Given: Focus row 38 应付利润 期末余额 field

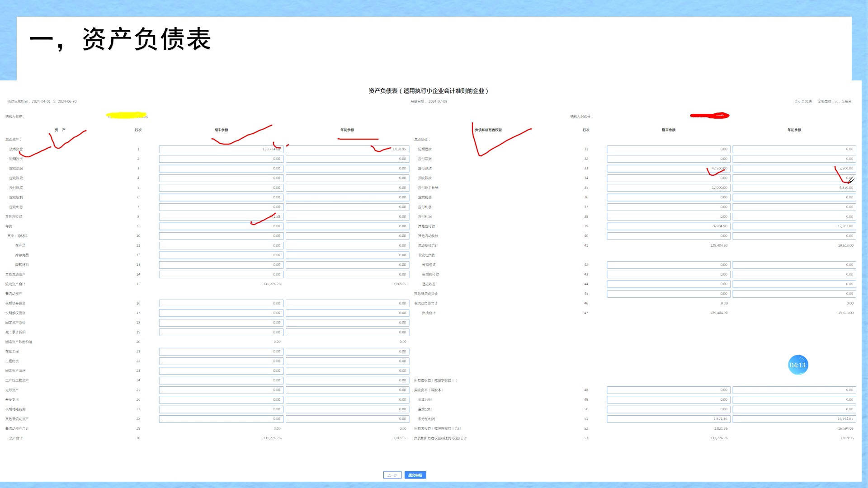Looking at the screenshot, I should coord(669,217).
